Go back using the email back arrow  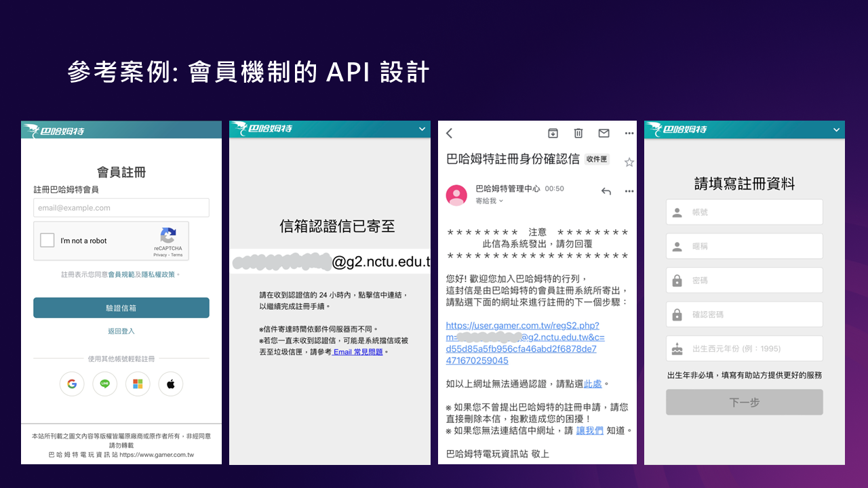coord(449,134)
